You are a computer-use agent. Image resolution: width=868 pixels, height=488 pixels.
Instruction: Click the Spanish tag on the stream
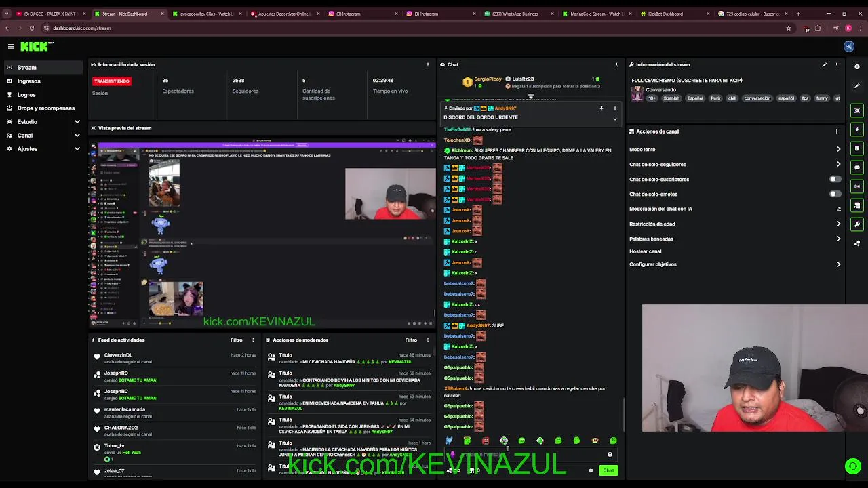pos(671,98)
